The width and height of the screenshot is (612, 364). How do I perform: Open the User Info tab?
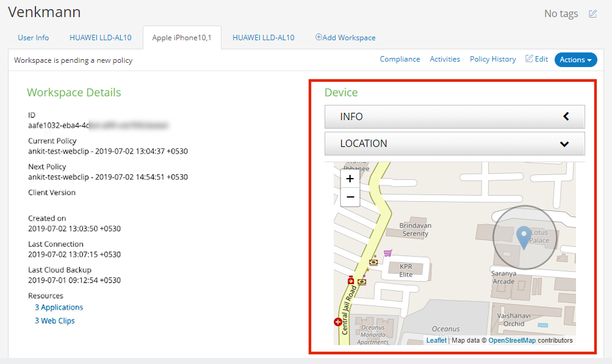click(x=33, y=37)
